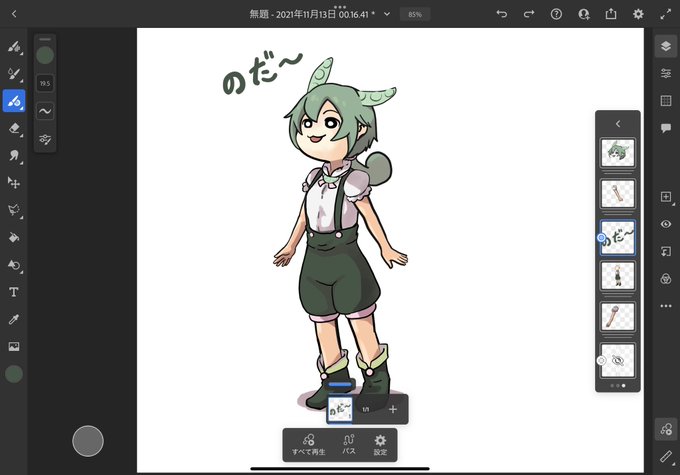Open the Precision grid panel
680x475 pixels.
pos(666,101)
